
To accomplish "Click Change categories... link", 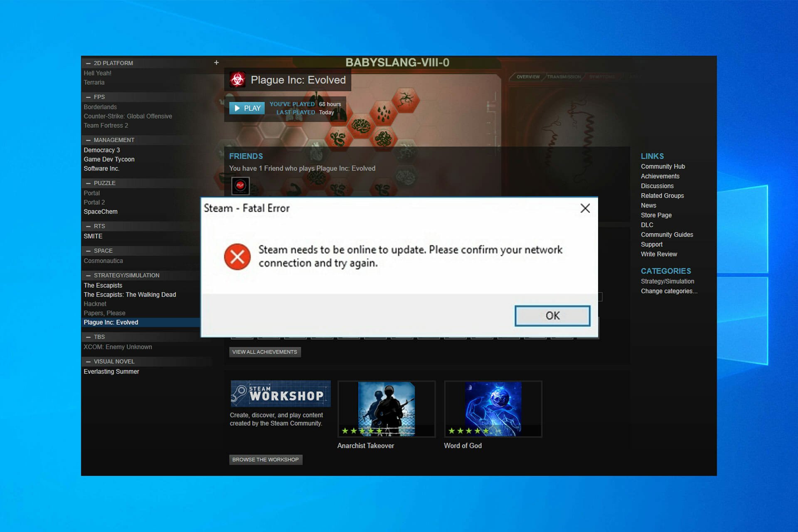I will pos(669,291).
